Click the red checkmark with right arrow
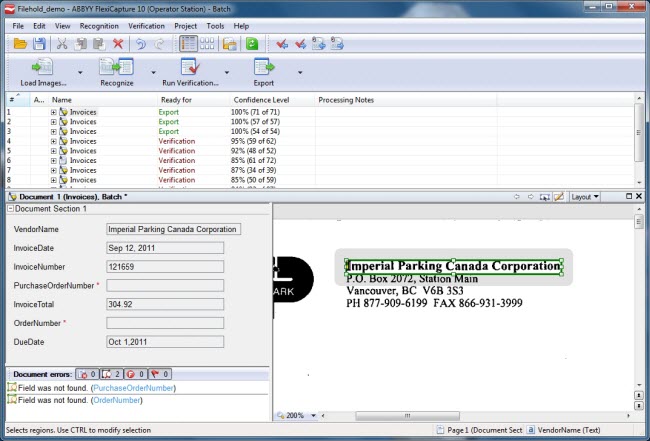 (x=301, y=44)
